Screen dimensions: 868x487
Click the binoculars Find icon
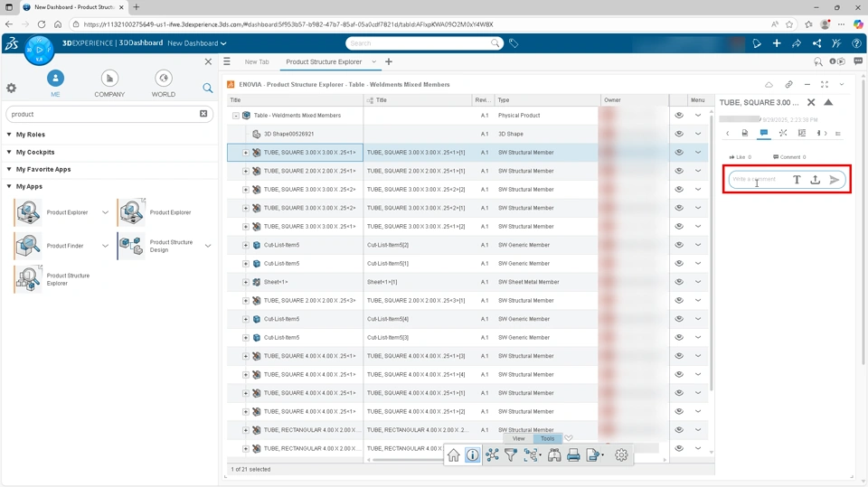(554, 454)
